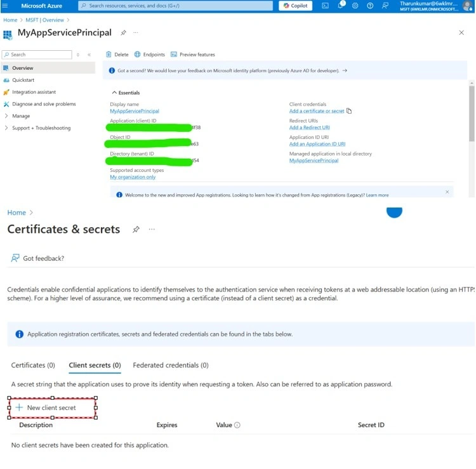
Task: Click the expand/collapse groups control beside Search
Action: pos(78,55)
